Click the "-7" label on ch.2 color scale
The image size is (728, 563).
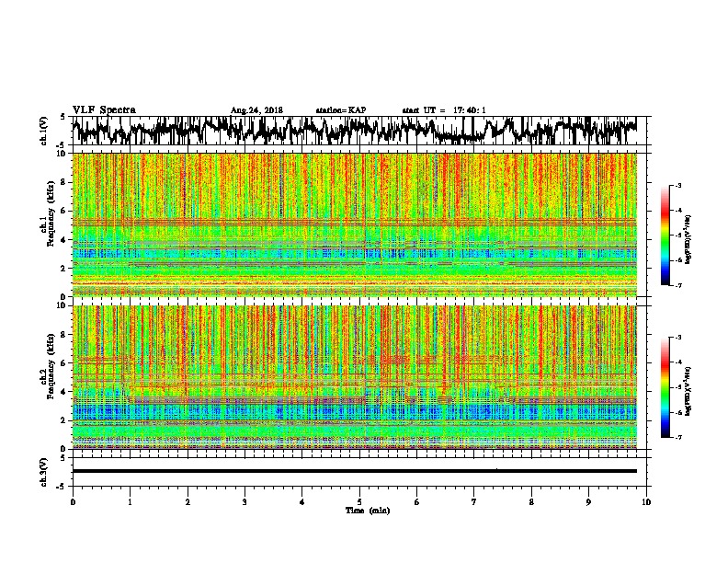678,438
